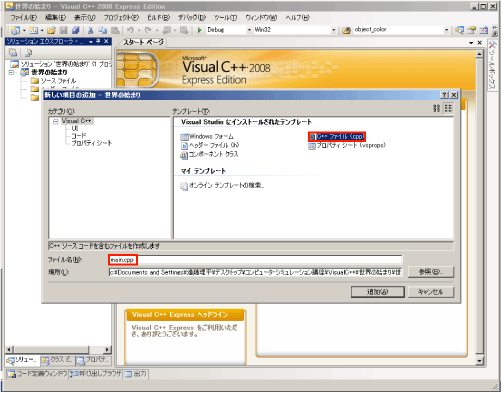The image size is (501, 393).
Task: Click the Save toolbar icon
Action: 63,30
